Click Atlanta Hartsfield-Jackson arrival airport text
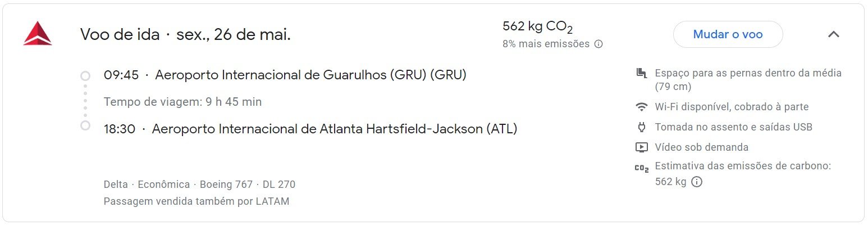868x225 pixels. tap(335, 129)
